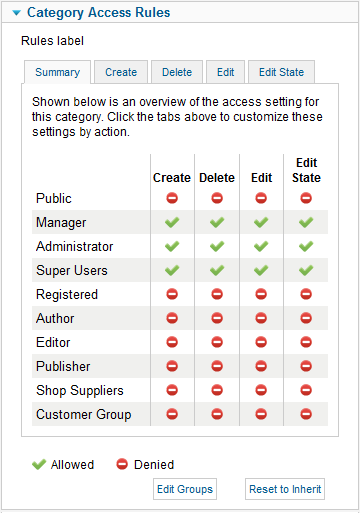Click Customer Group's denied Create icon
This screenshot has width=360, height=513.
click(x=172, y=414)
